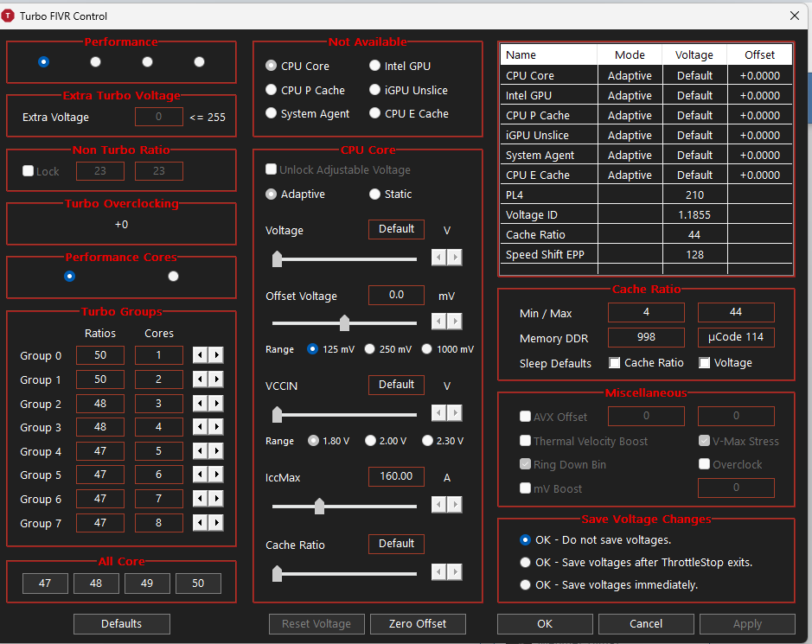Set VCCIN range to 2.30 V

[x=427, y=441]
